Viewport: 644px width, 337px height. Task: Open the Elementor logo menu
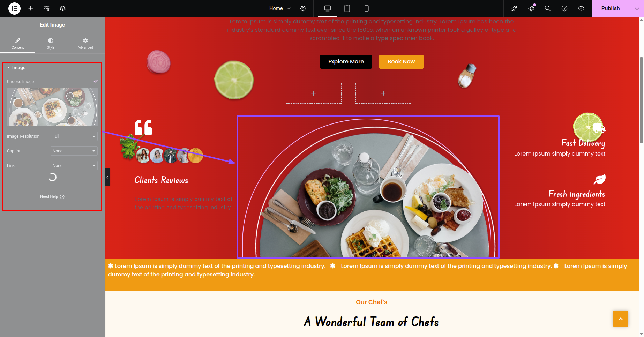tap(14, 8)
